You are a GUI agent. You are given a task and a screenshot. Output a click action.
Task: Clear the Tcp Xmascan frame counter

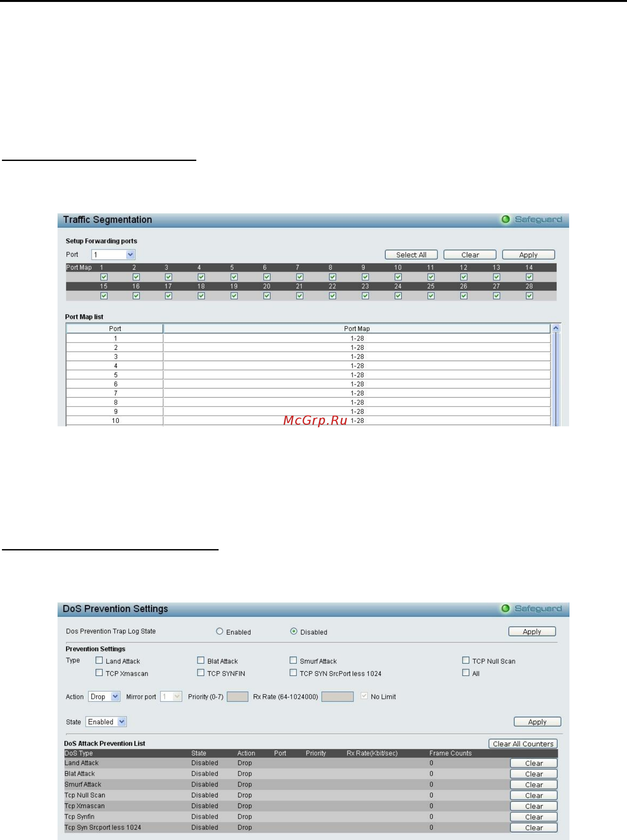pos(534,806)
